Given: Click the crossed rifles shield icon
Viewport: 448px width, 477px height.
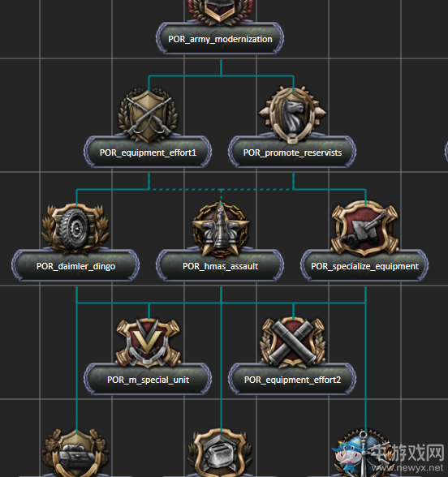Looking at the screenshot, I should (148, 115).
